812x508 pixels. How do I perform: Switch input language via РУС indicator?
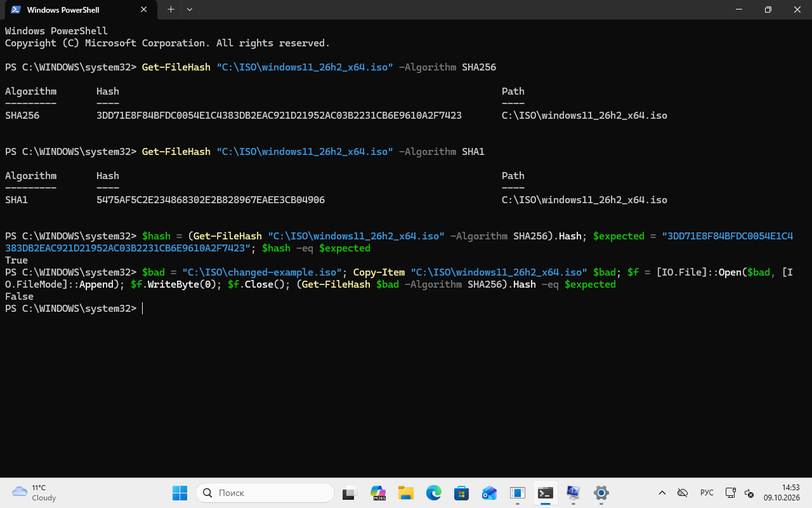pos(707,493)
